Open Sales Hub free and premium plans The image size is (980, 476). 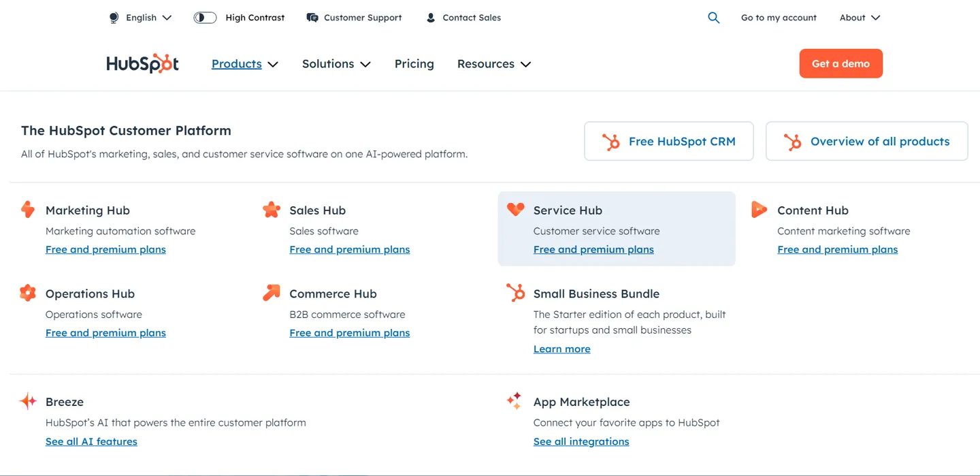pos(350,249)
